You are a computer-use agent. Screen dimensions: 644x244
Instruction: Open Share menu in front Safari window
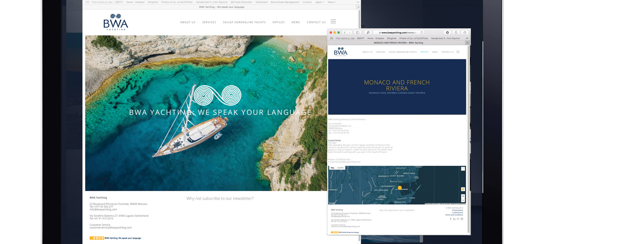click(x=456, y=33)
